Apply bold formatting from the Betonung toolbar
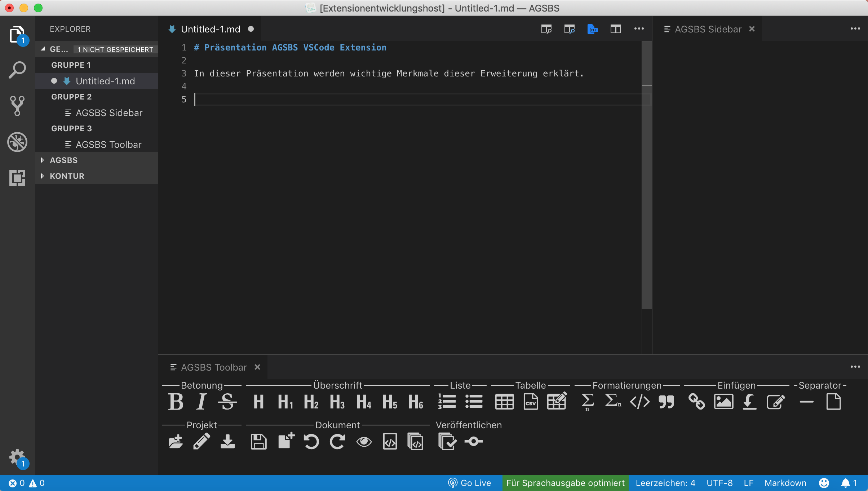868x491 pixels. 176,402
